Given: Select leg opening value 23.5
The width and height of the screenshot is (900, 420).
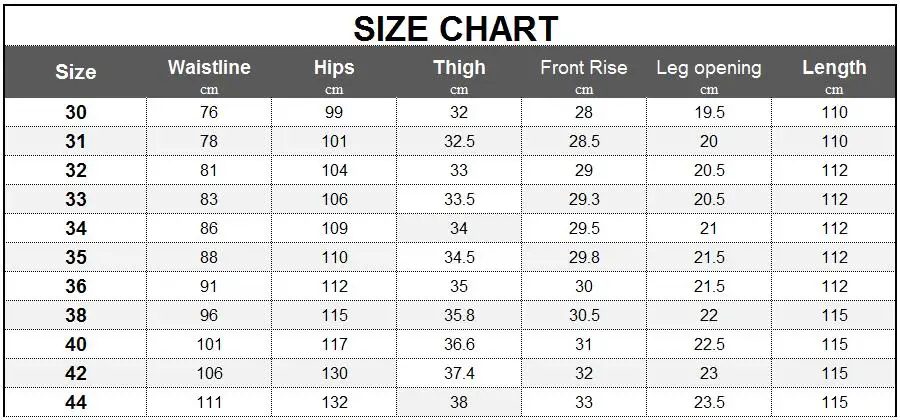Looking at the screenshot, I should pyautogui.click(x=709, y=402).
